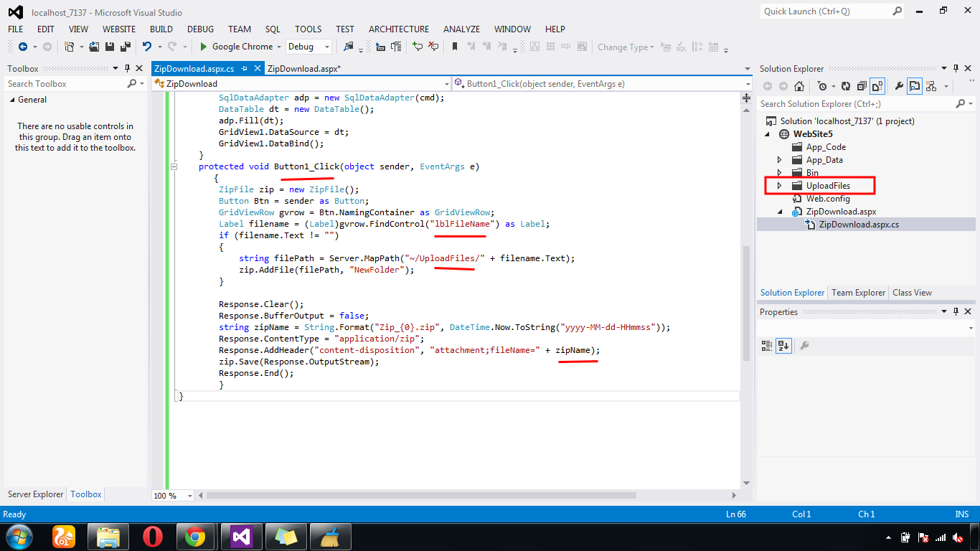
Task: Start debugging with the green play icon
Action: [x=204, y=47]
